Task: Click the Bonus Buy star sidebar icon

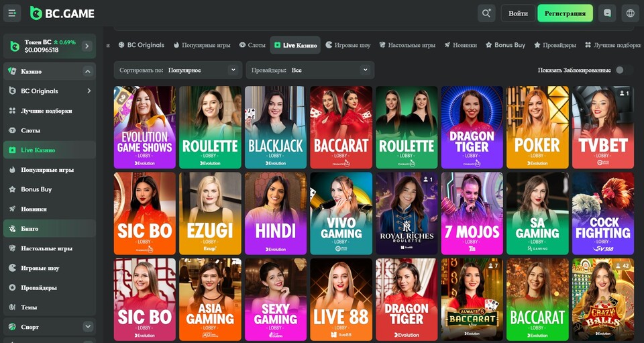Action: 12,189
